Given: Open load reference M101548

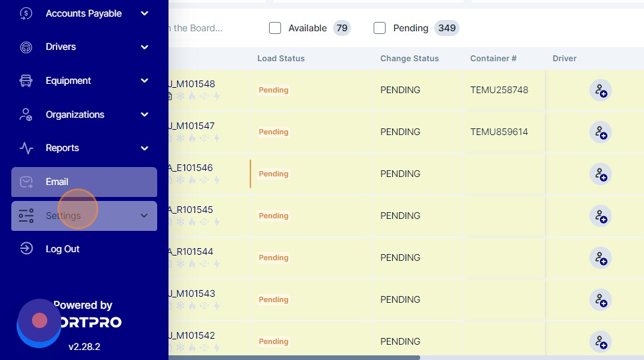Looking at the screenshot, I should click(x=192, y=84).
